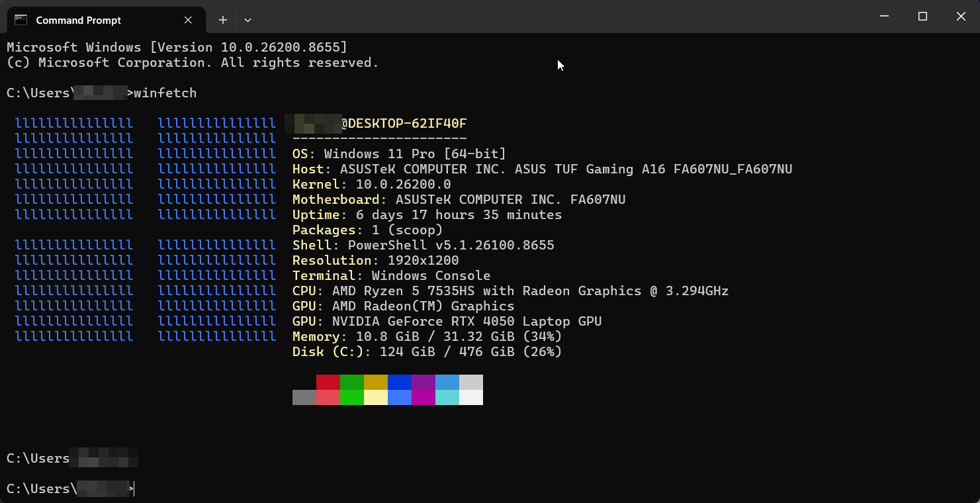Click the 'DESKTOP-62IF40F' hostname text
The image size is (980, 503).
click(x=408, y=124)
